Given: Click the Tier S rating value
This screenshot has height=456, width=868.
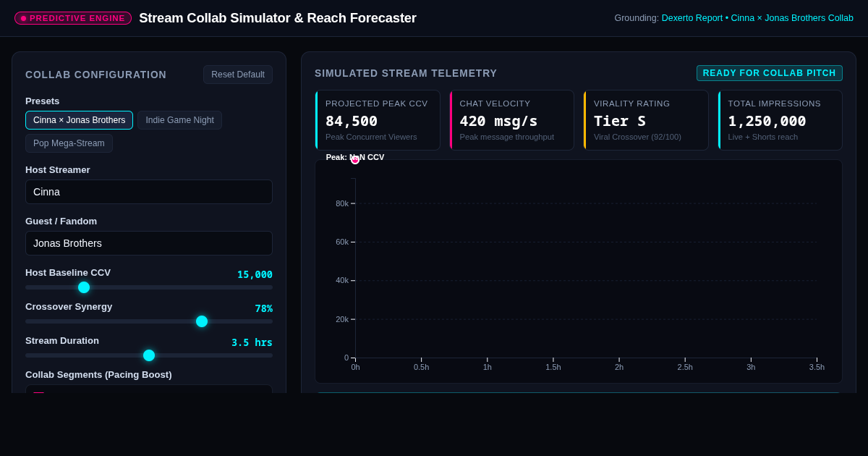Looking at the screenshot, I should coord(620,121).
